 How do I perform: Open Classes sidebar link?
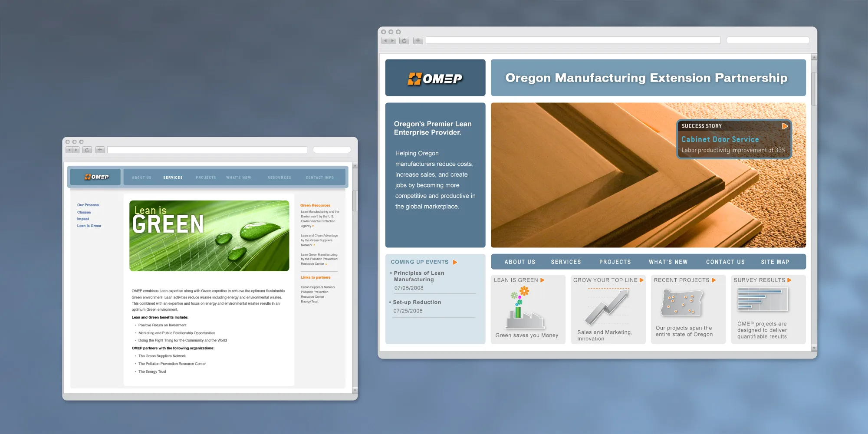tap(84, 212)
